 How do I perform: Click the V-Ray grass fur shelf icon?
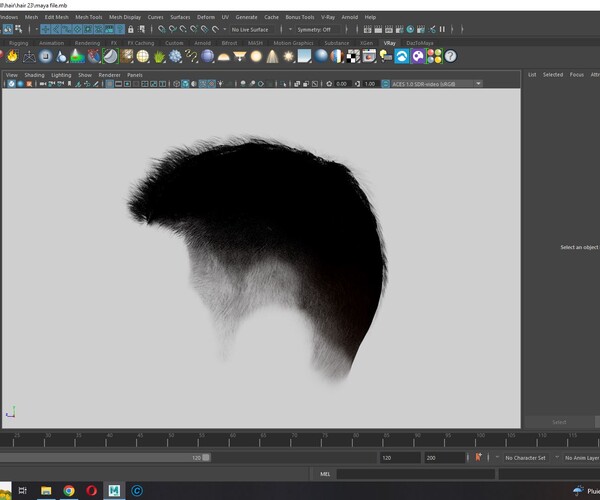click(159, 57)
